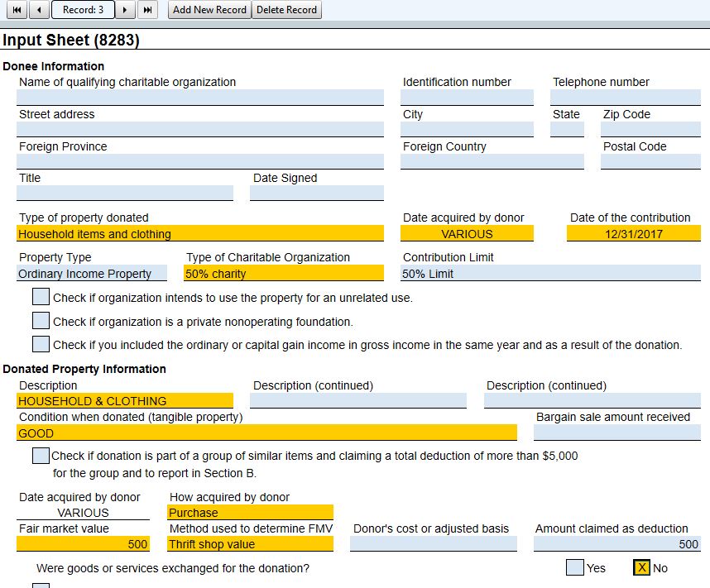Click Bargain sale amount received field

pyautogui.click(x=617, y=433)
